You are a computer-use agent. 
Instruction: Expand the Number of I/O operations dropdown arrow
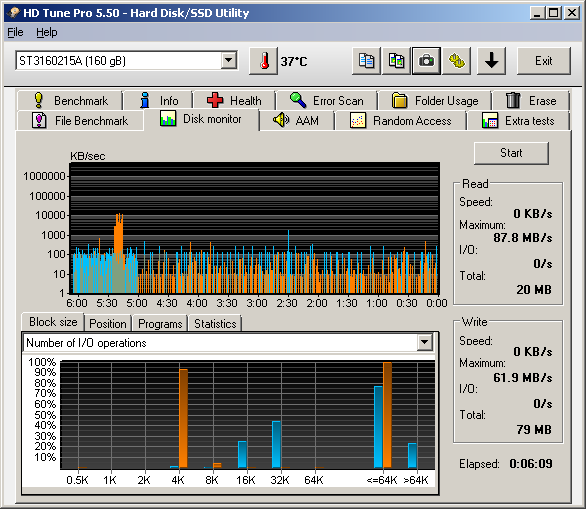[x=425, y=342]
